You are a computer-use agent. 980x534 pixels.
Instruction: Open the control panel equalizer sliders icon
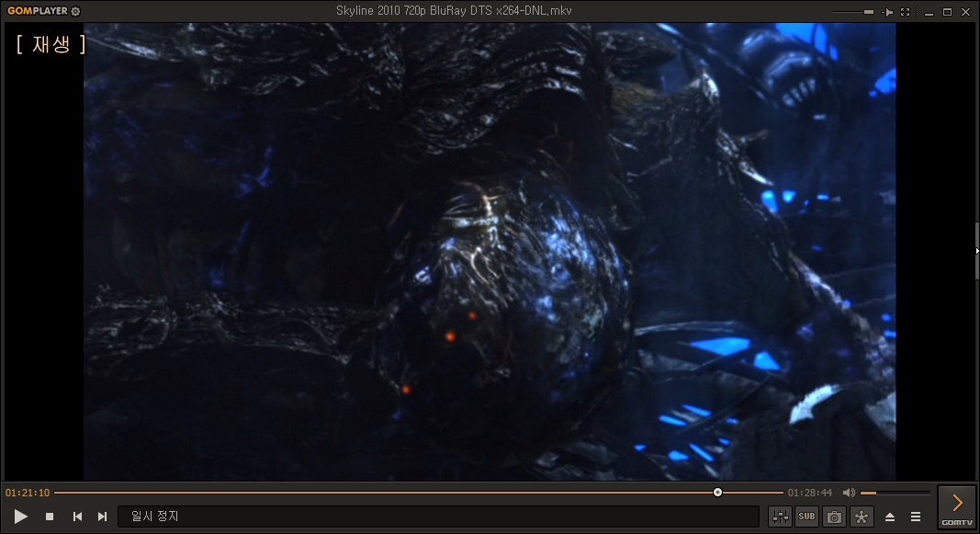780,517
